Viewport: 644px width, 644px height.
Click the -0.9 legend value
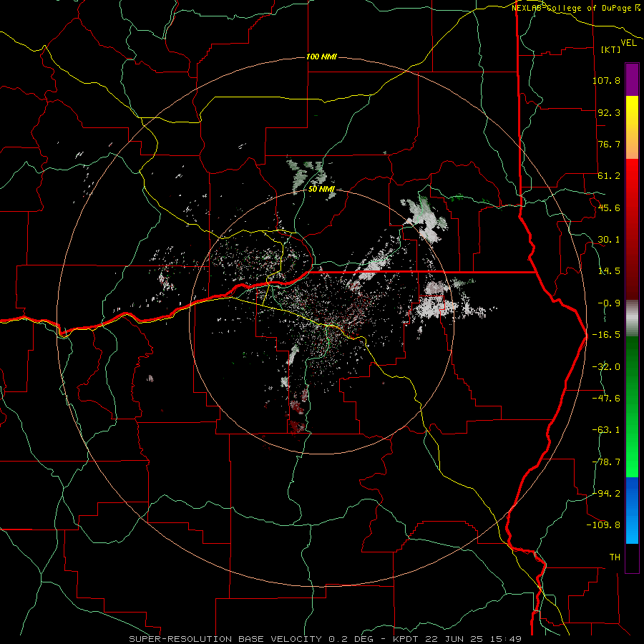coord(609,303)
